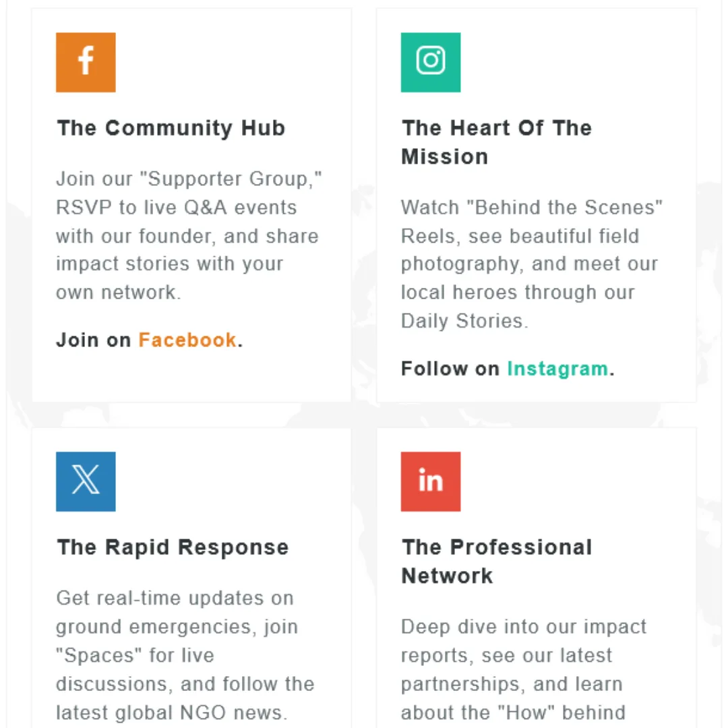Click the quoted "Behind the Scenes" phrase
This screenshot has height=728, width=728.
[x=569, y=208]
